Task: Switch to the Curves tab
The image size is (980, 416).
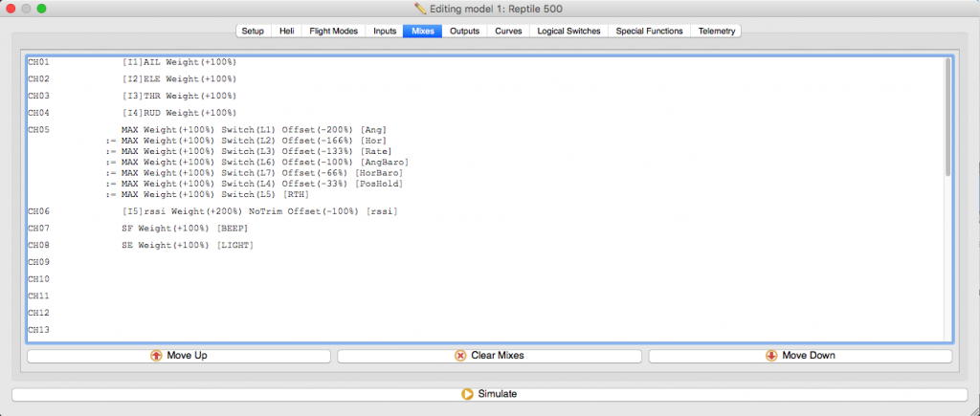Action: pyautogui.click(x=508, y=31)
